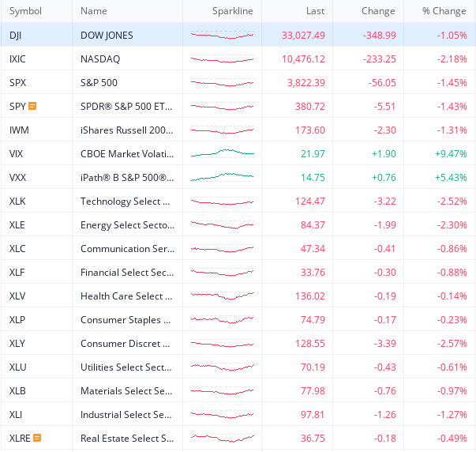Select the DOW JONES name cell
This screenshot has width=476, height=452.
[128, 35]
